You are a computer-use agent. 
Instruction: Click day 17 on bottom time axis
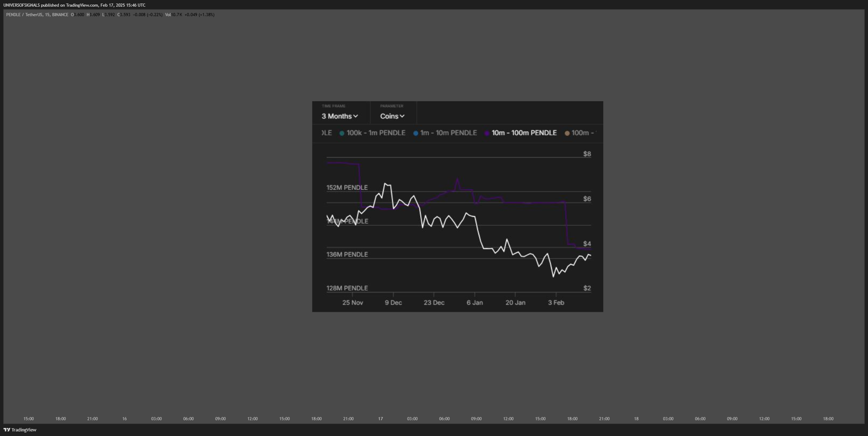coord(381,418)
